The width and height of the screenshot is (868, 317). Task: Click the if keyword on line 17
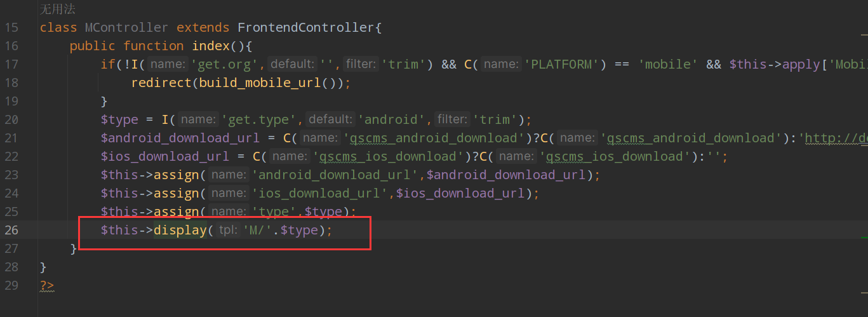click(x=108, y=64)
